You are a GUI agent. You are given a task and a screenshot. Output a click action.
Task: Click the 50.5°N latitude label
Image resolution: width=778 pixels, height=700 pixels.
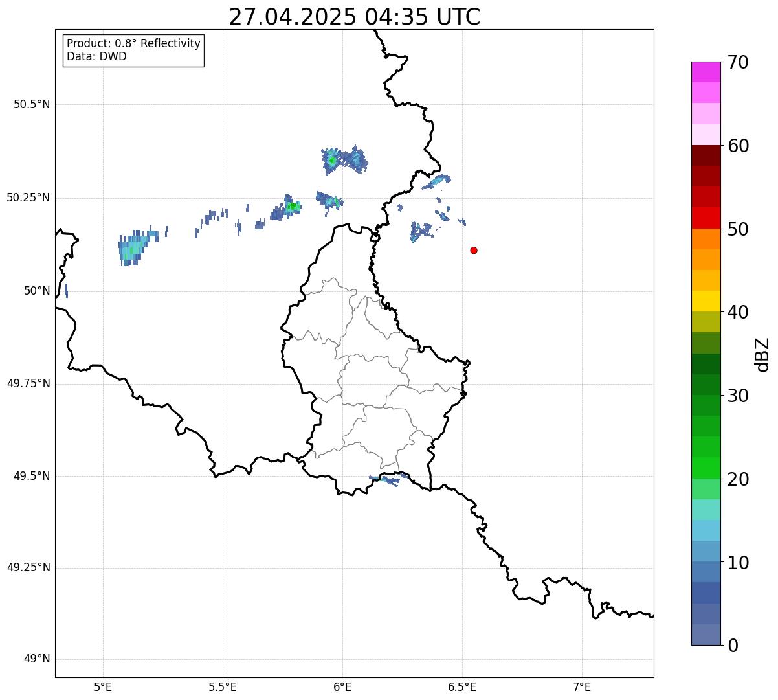click(x=32, y=104)
